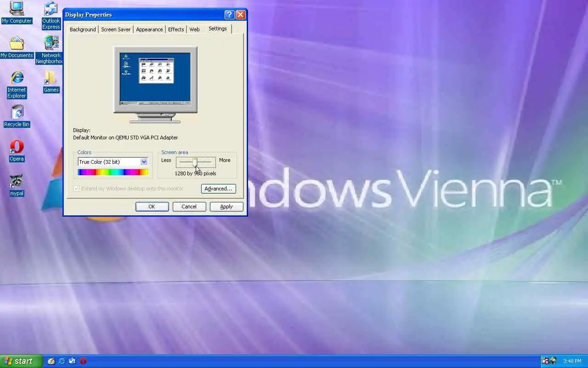Switch to the Background tab

(83, 29)
